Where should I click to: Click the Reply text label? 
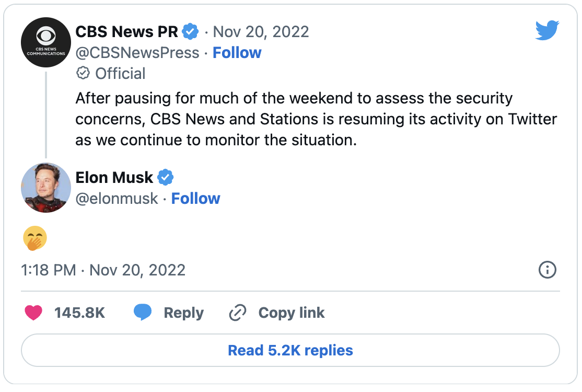click(x=183, y=313)
